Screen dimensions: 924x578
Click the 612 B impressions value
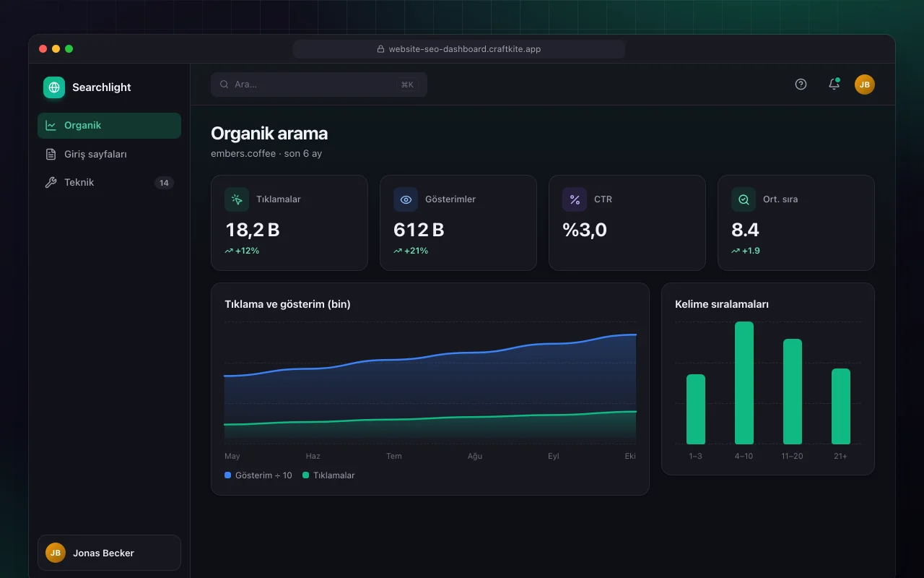click(x=419, y=230)
